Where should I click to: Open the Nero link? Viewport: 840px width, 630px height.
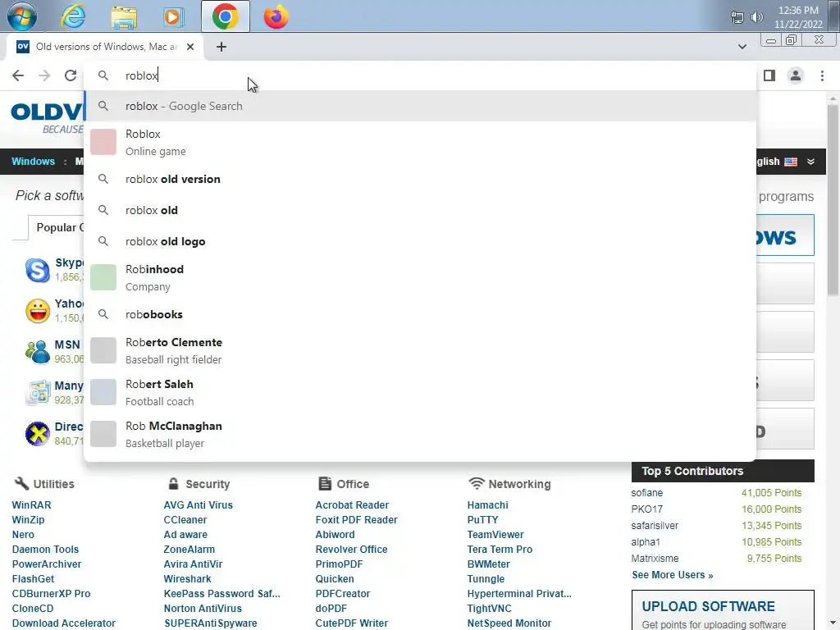pos(23,535)
